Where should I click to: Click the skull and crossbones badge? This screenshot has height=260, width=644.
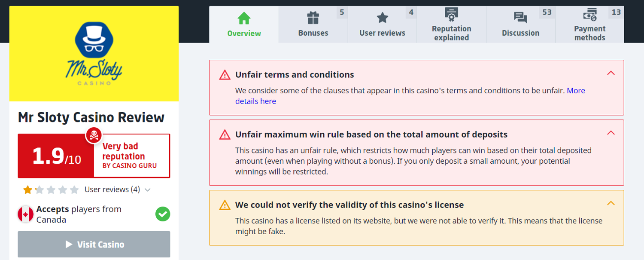pos(94,135)
